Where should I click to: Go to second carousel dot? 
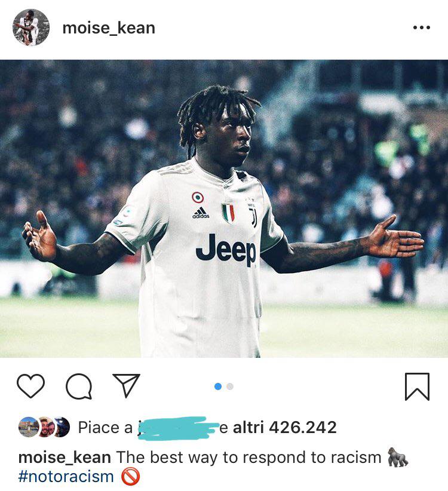(230, 386)
